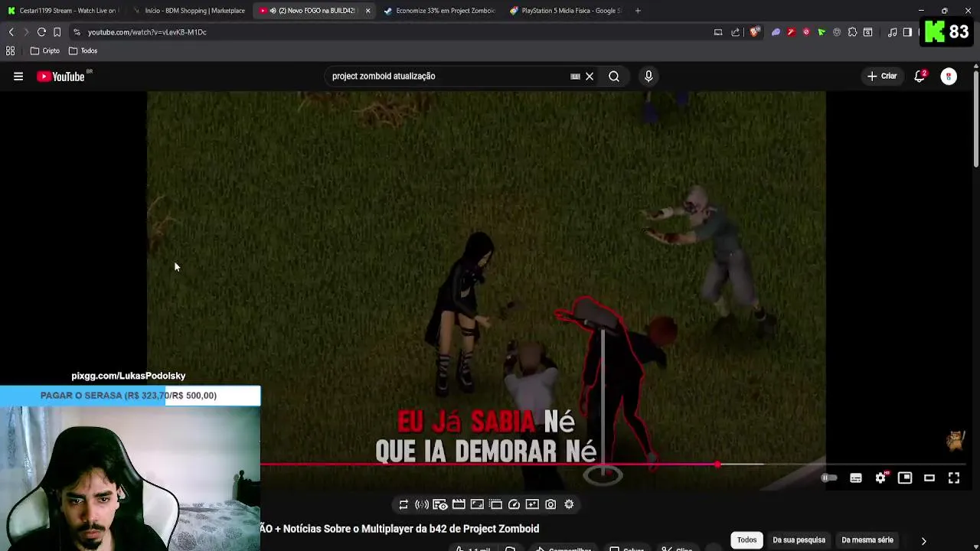The image size is (980, 551).
Task: Switch to the PlayStation 5 Mídia Física tab
Action: 565,11
